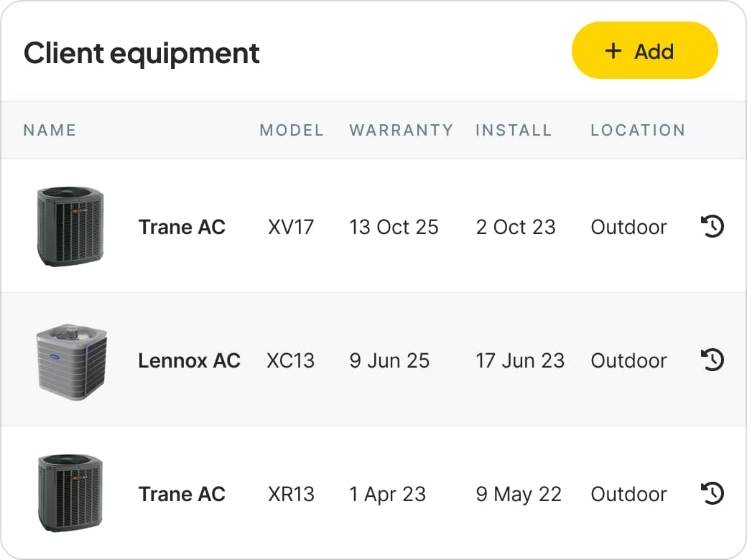
Task: Click the 1 Apr 23 warranty date
Action: point(387,494)
